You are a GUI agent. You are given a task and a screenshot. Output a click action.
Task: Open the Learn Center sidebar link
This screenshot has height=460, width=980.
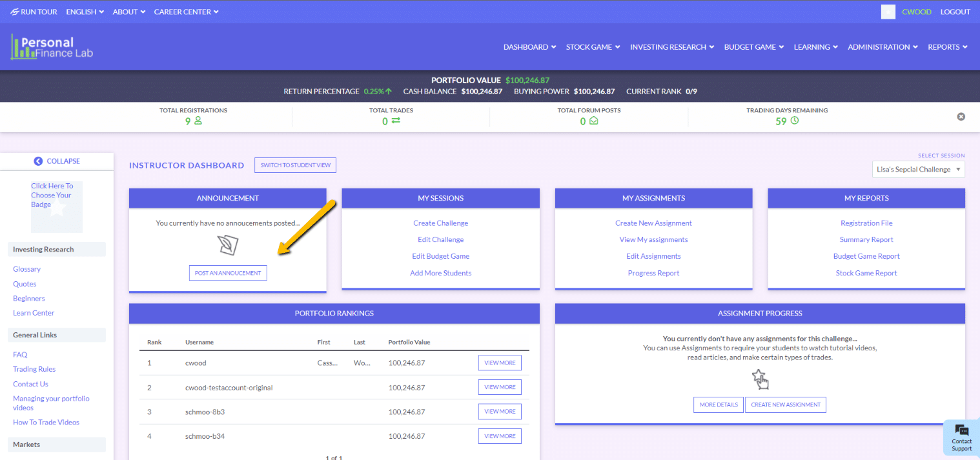pos(34,313)
